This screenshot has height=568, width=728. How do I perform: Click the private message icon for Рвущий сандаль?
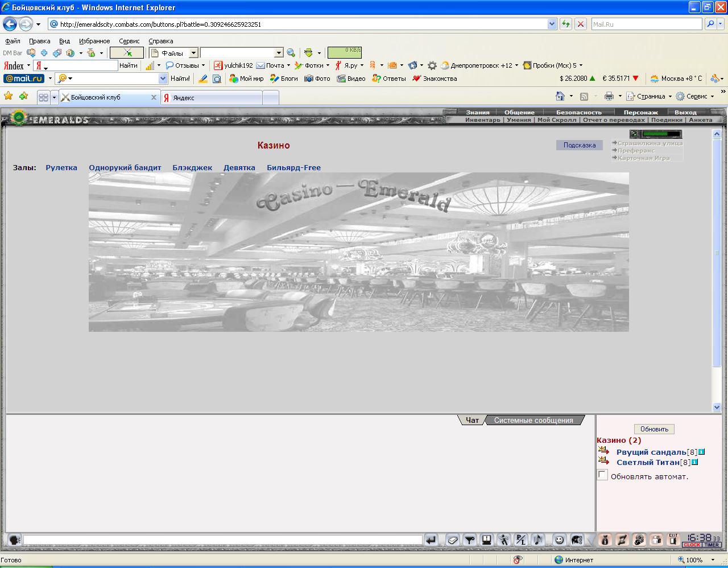[x=603, y=450]
